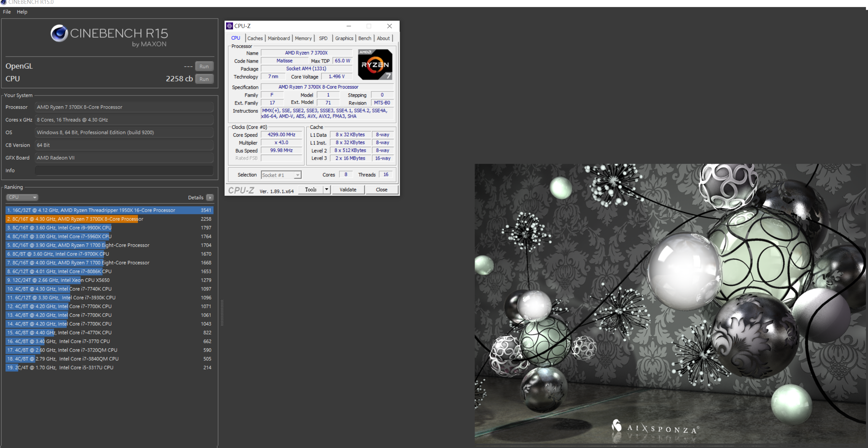Select ranking row Threadripper 1950X 3541
Image resolution: width=868 pixels, height=448 pixels.
[109, 210]
